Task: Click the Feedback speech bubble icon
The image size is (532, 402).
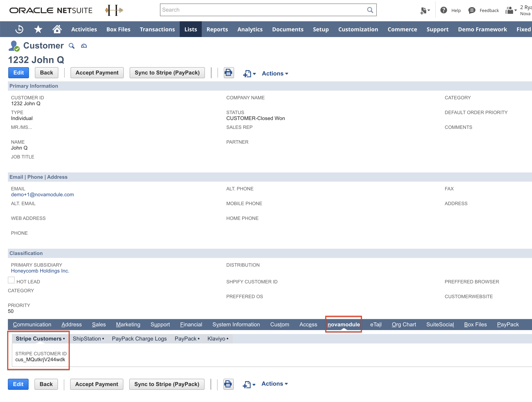Action: (x=472, y=10)
